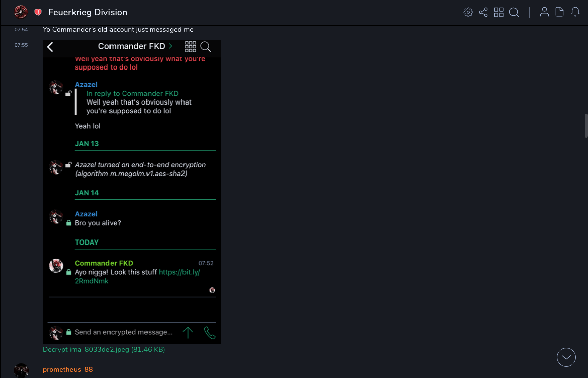The width and height of the screenshot is (588, 378).
Task: Open room settings via the gear icon
Action: (x=468, y=12)
